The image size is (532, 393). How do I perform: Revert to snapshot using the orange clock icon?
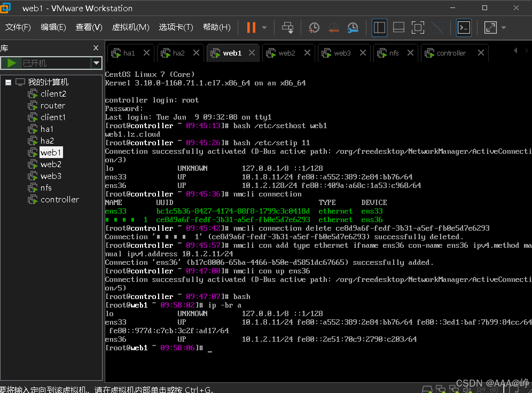point(333,27)
